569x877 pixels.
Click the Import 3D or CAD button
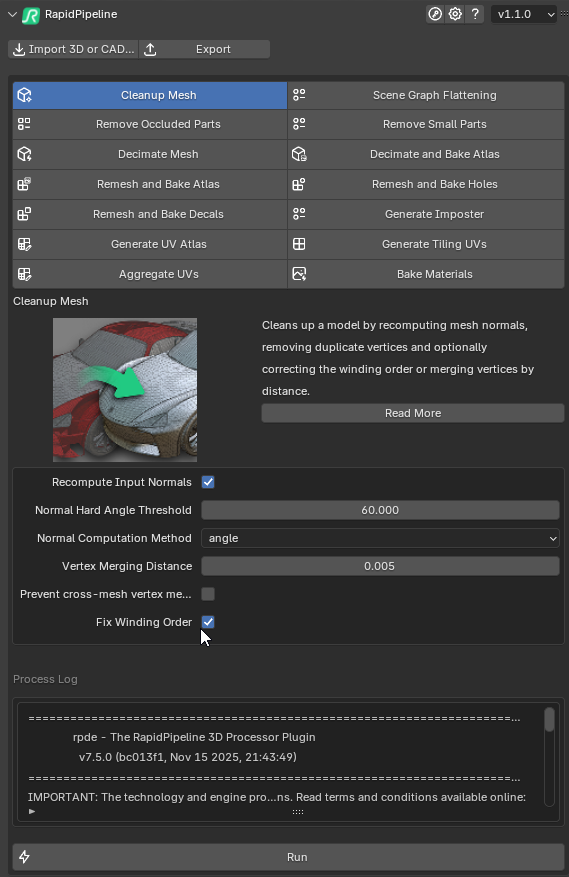(x=73, y=49)
